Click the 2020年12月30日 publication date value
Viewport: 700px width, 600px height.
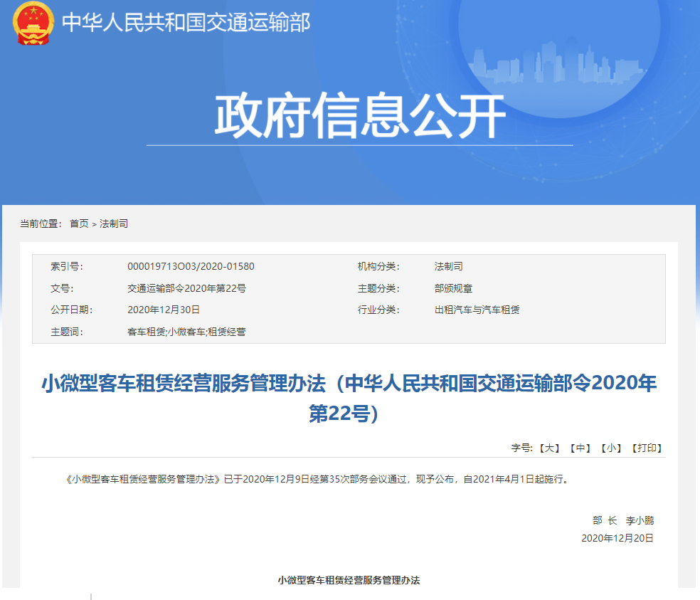point(164,310)
